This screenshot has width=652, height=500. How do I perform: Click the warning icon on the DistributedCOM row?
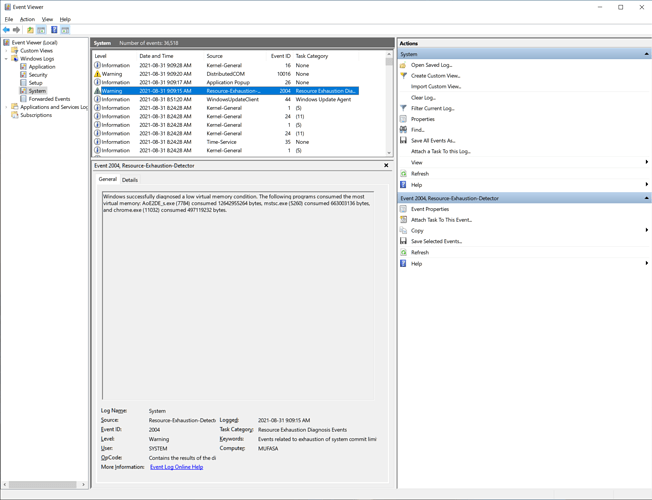[97, 74]
